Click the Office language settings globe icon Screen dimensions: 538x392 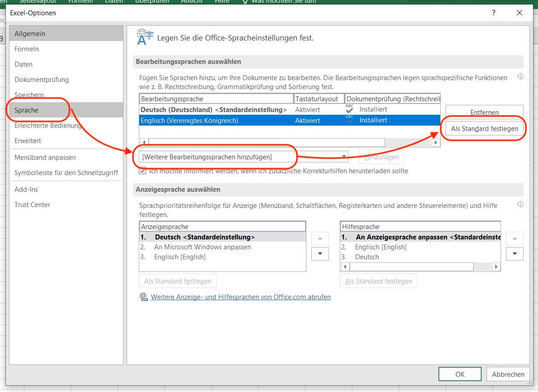click(x=145, y=37)
